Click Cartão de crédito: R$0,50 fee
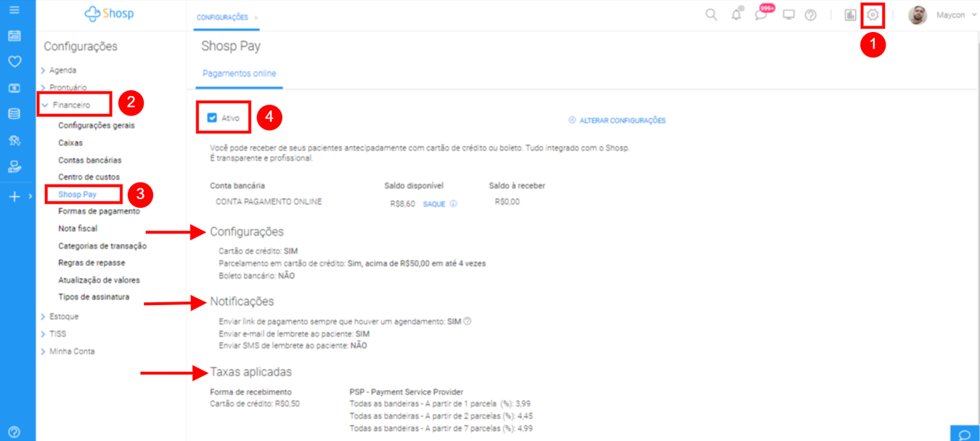The width and height of the screenshot is (980, 441). pyautogui.click(x=255, y=404)
